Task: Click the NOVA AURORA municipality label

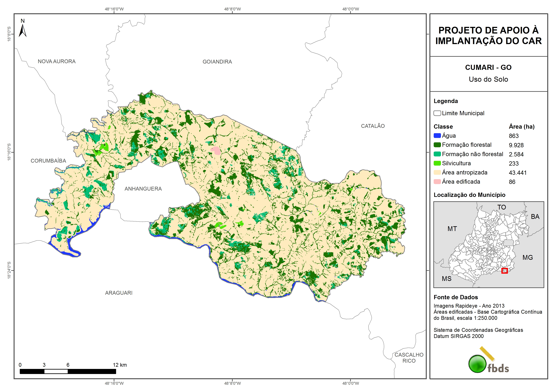Action: pyautogui.click(x=57, y=62)
